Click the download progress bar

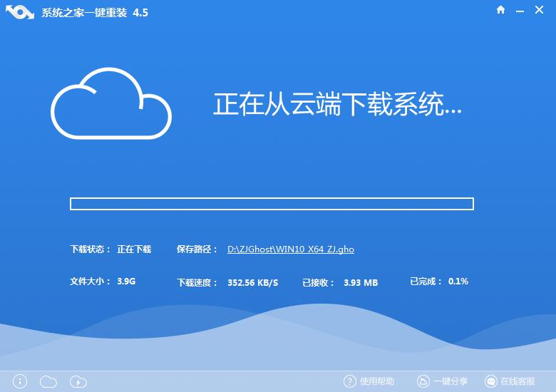(272, 204)
